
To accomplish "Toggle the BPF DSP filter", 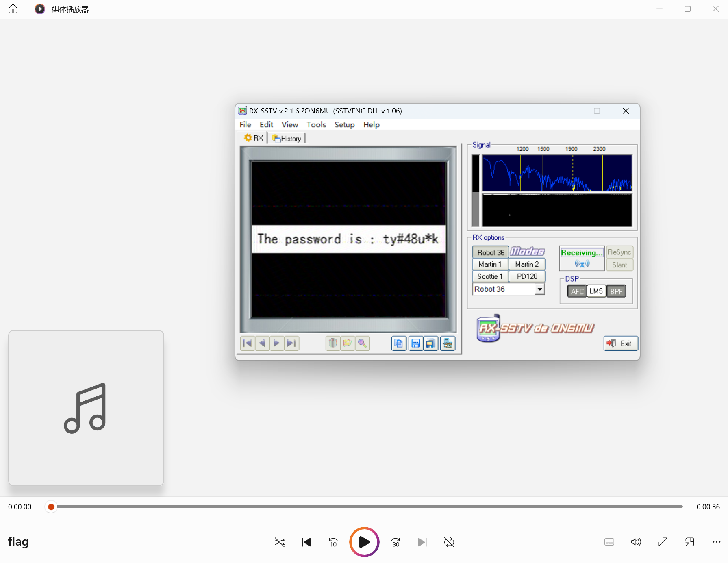I will pyautogui.click(x=616, y=291).
